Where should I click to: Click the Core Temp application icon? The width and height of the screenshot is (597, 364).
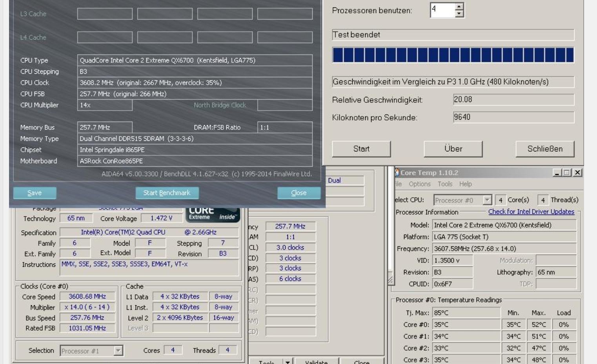(x=397, y=173)
